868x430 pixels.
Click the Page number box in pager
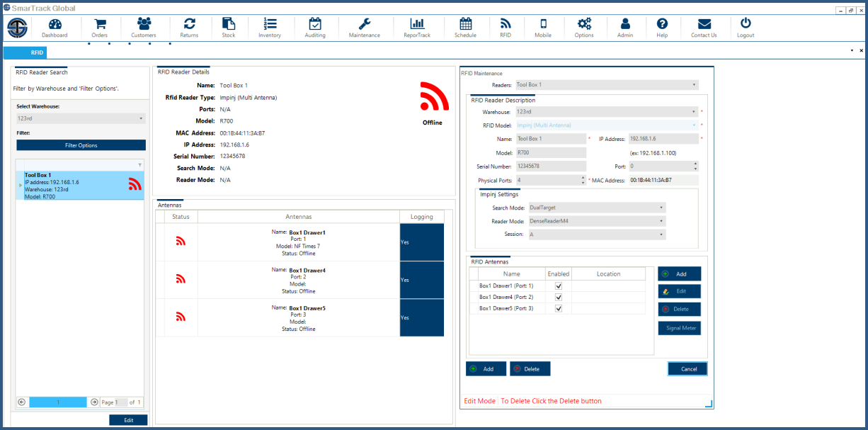pyautogui.click(x=121, y=402)
